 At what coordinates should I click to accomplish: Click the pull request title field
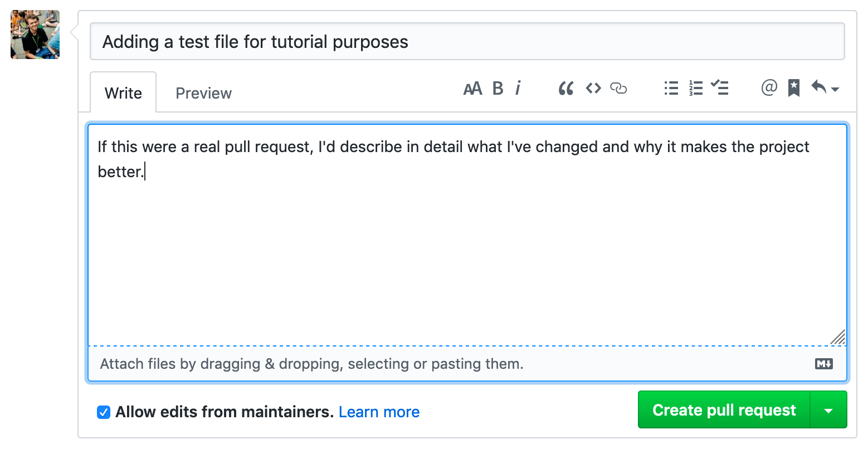pos(467,42)
